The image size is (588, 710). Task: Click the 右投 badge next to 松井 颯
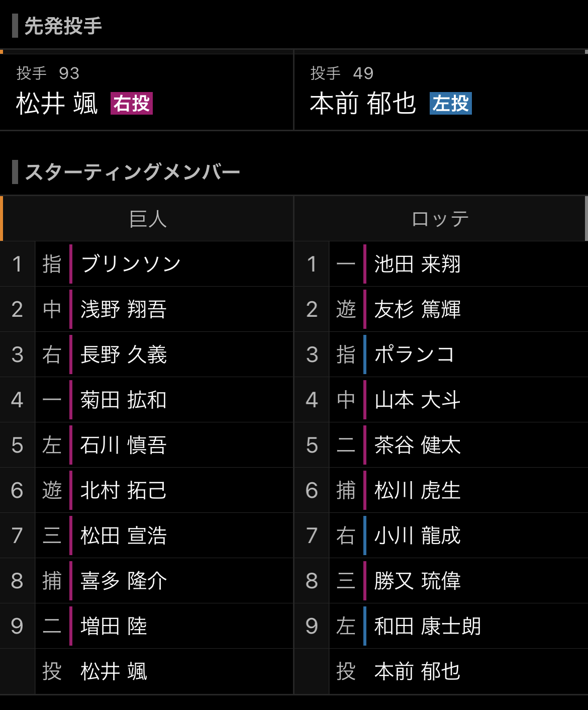coord(132,104)
